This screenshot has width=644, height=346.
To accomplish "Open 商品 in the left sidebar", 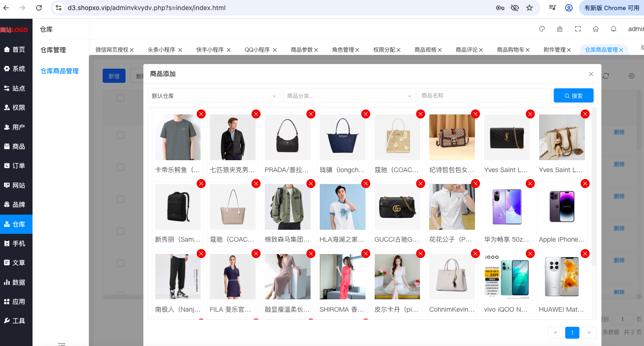I will [x=16, y=146].
